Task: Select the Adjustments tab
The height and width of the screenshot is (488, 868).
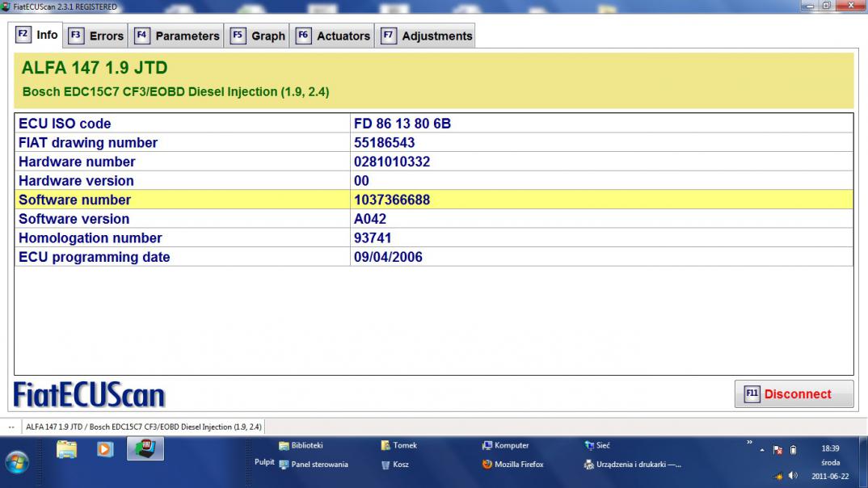Action: [426, 36]
